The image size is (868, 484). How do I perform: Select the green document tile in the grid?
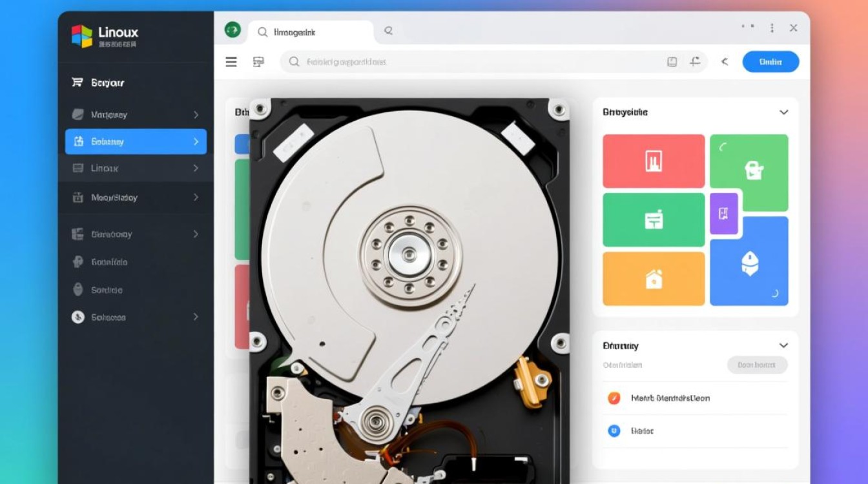(653, 219)
